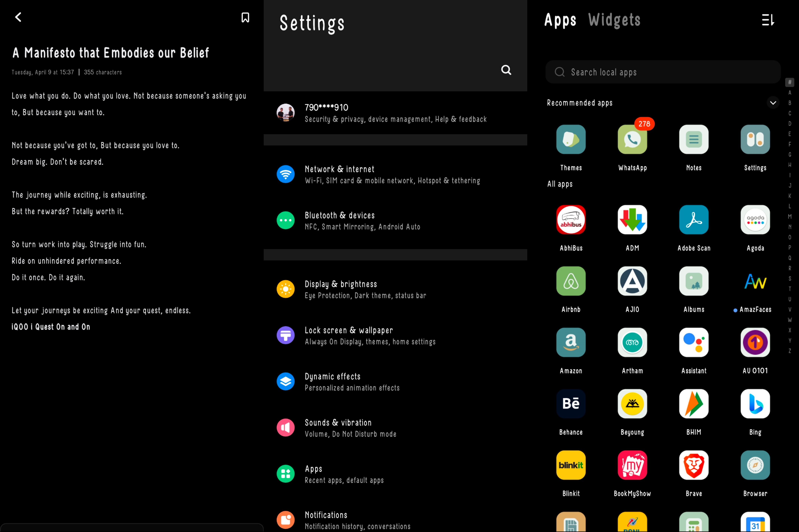Image resolution: width=799 pixels, height=532 pixels.
Task: Open the Brave browser icon
Action: pos(693,465)
